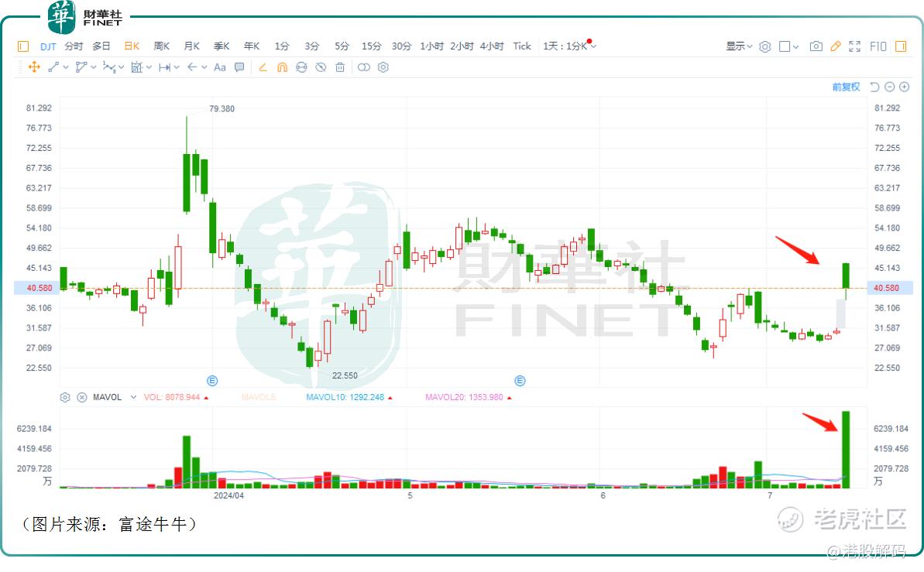
Task: Toggle the orange pencil drawing mode
Action: [x=836, y=46]
